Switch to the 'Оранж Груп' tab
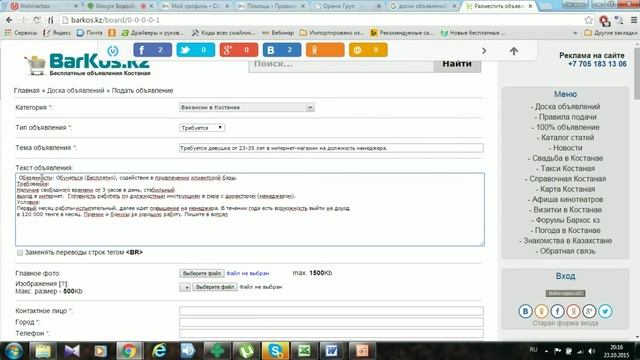Image resolution: width=640 pixels, height=360 pixels. (x=347, y=6)
